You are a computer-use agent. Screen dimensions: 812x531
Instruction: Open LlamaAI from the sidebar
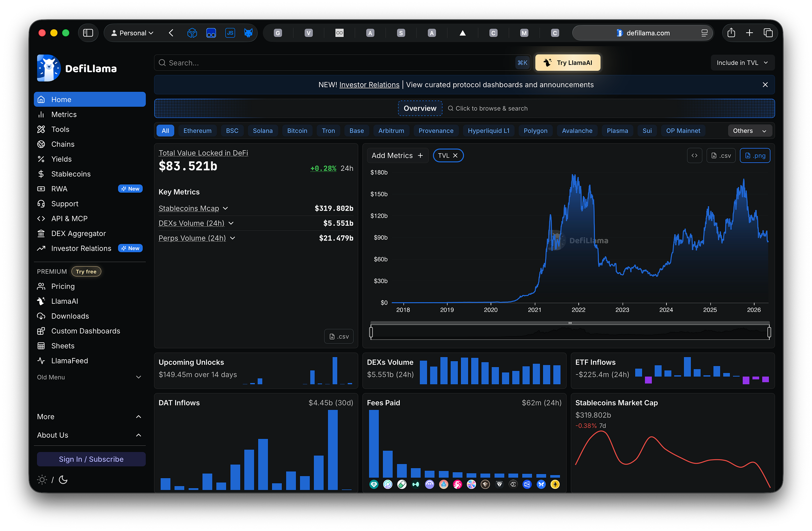(90, 301)
